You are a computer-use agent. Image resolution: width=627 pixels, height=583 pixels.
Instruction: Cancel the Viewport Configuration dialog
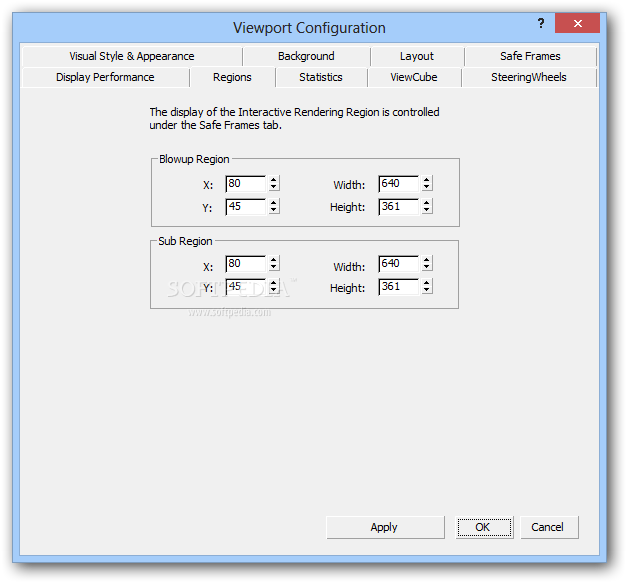[549, 527]
